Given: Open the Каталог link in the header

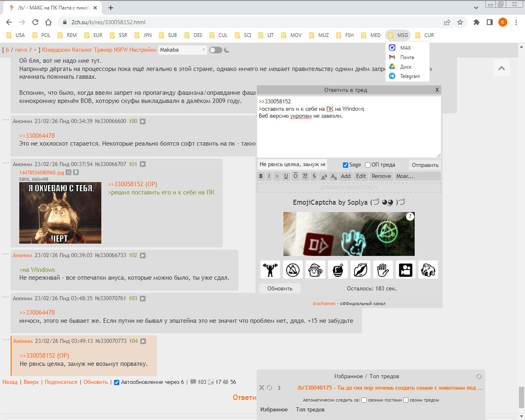Looking at the screenshot, I should click(82, 50).
